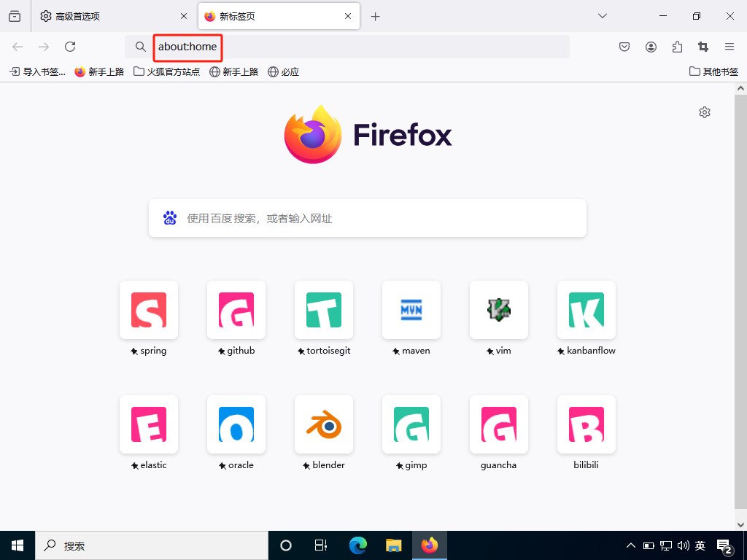Open new tab page settings gear
The image size is (747, 560).
pyautogui.click(x=705, y=112)
